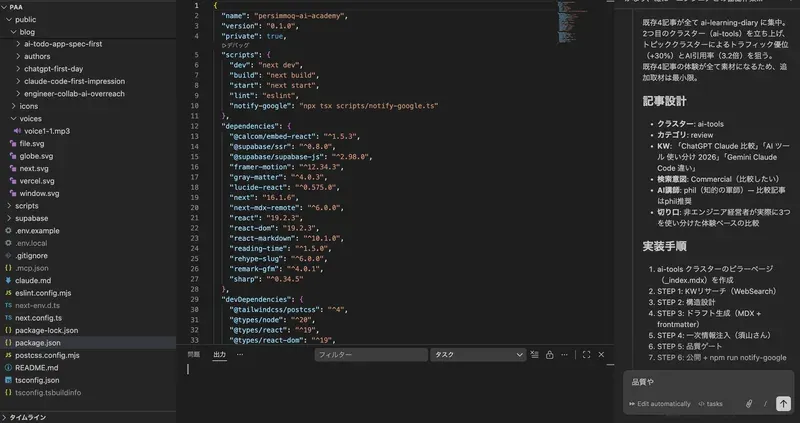The image size is (800, 423).
Task: Collapse the voices folder
Action: coord(14,119)
